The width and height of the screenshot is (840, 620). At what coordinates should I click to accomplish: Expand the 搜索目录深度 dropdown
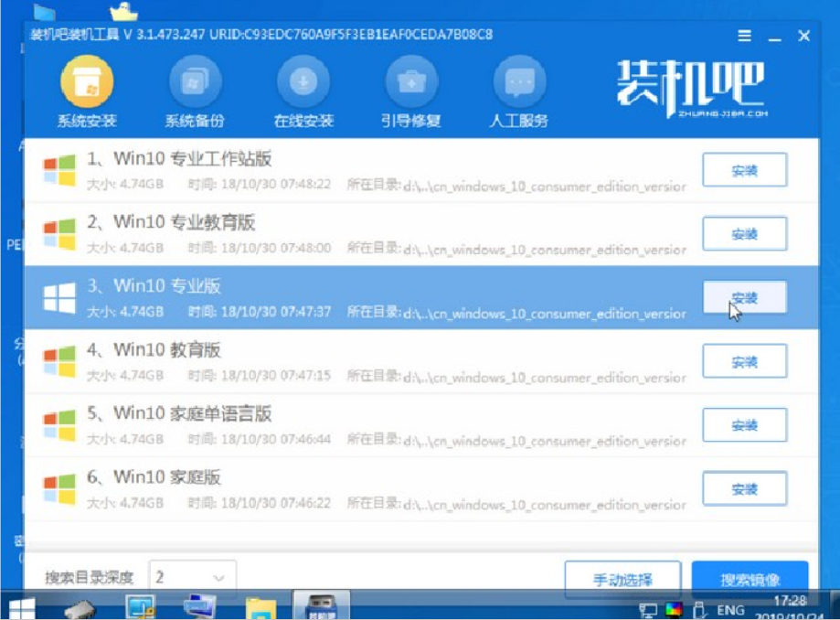coord(193,577)
